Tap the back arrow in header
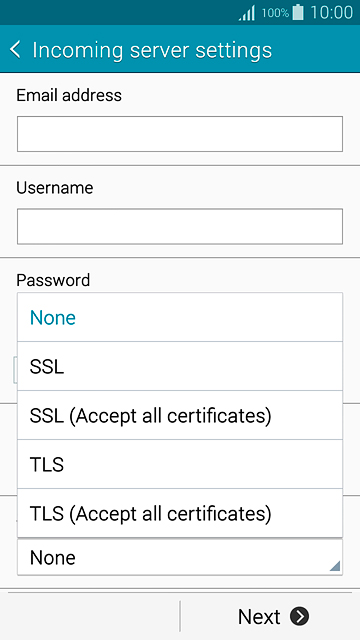The height and width of the screenshot is (640, 360). [x=15, y=50]
